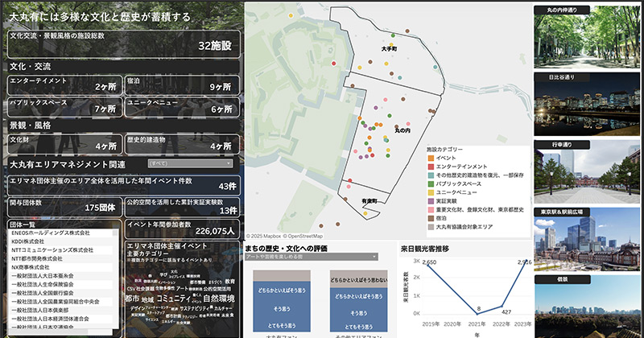Open the アートや芸術を楽しめる街 dropdown

pos(311,257)
